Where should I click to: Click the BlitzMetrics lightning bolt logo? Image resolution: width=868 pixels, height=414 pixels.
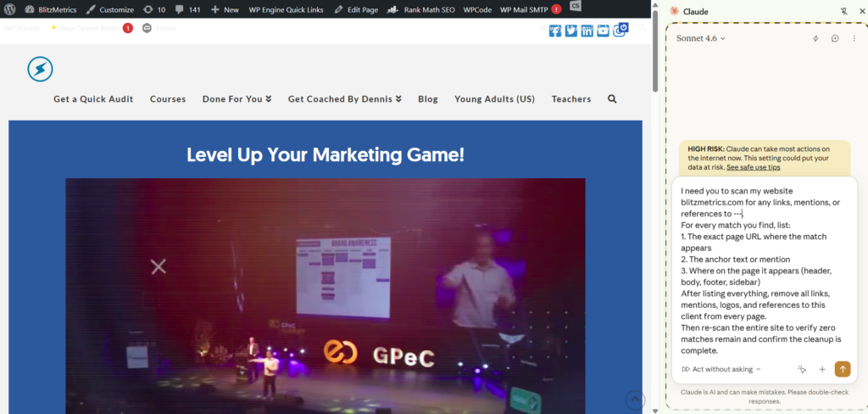coord(40,69)
